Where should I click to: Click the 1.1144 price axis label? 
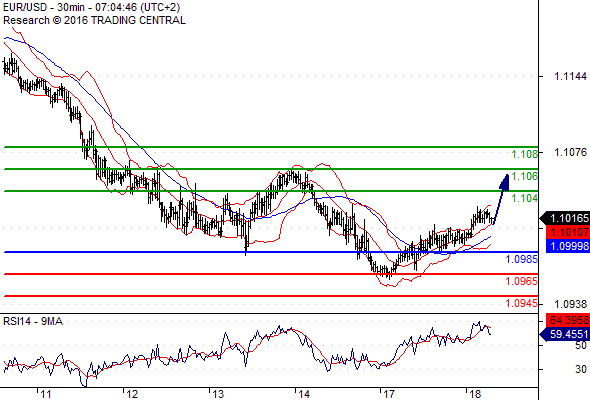(570, 76)
